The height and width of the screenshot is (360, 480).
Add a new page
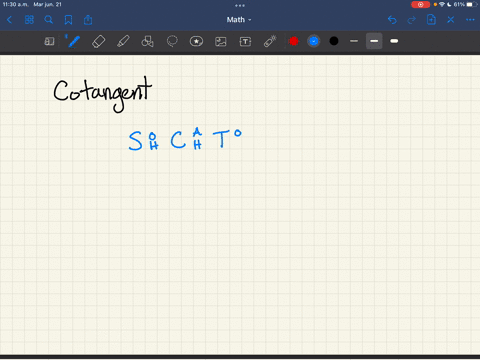431,20
